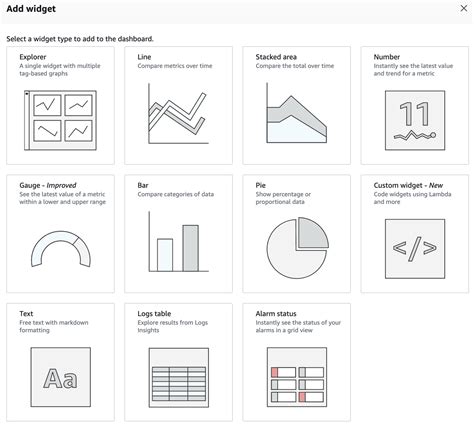
Task: Choose the Alarm status grid icon
Action: 297,377
